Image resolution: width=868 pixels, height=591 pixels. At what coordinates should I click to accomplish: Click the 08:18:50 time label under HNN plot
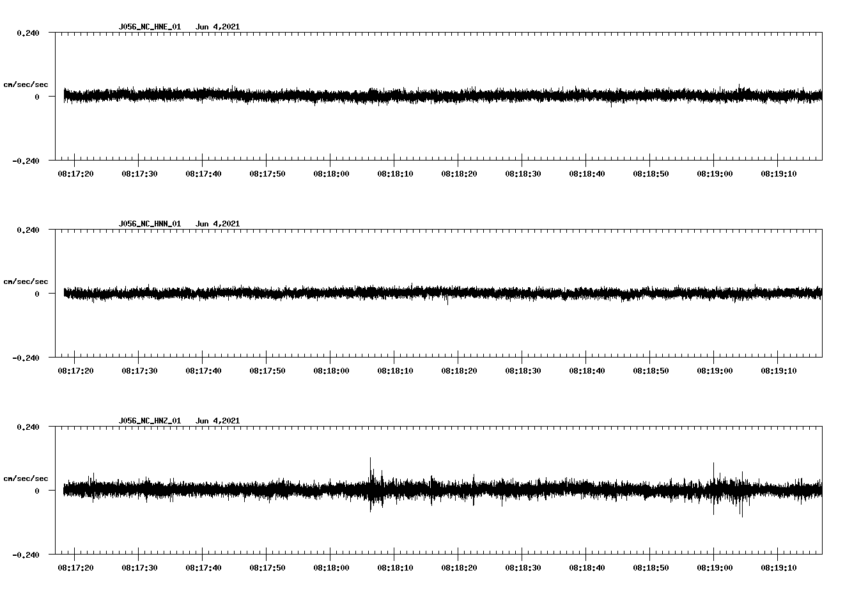pyautogui.click(x=651, y=371)
